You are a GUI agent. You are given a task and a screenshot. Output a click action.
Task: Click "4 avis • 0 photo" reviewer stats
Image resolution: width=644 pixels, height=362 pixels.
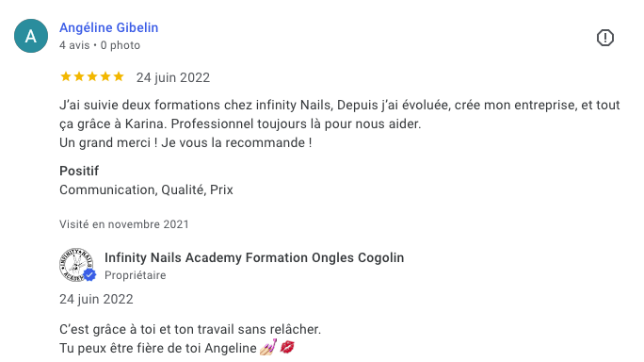[x=100, y=45]
